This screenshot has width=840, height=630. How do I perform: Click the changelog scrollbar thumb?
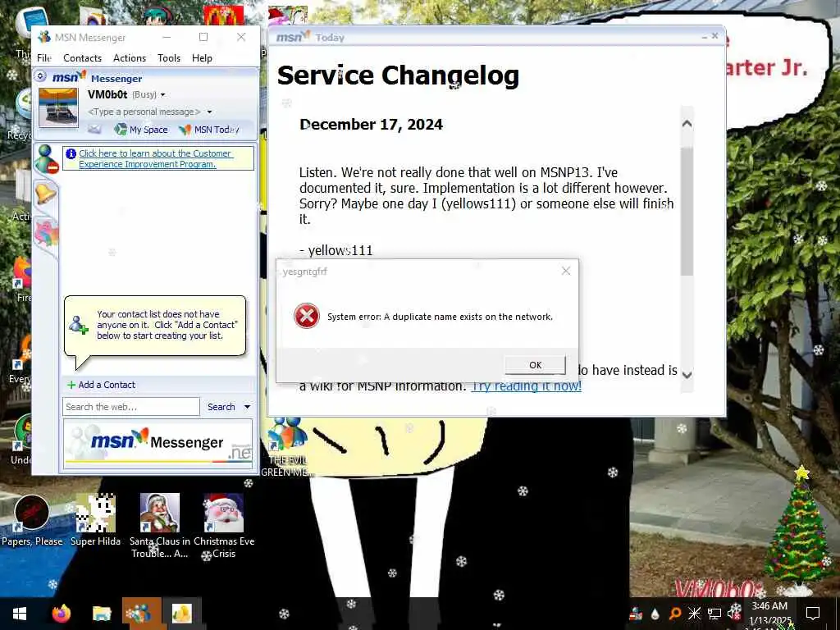point(687,212)
